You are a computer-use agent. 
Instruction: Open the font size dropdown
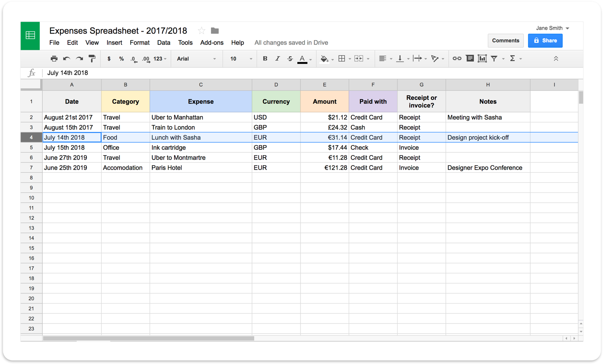[x=240, y=59]
